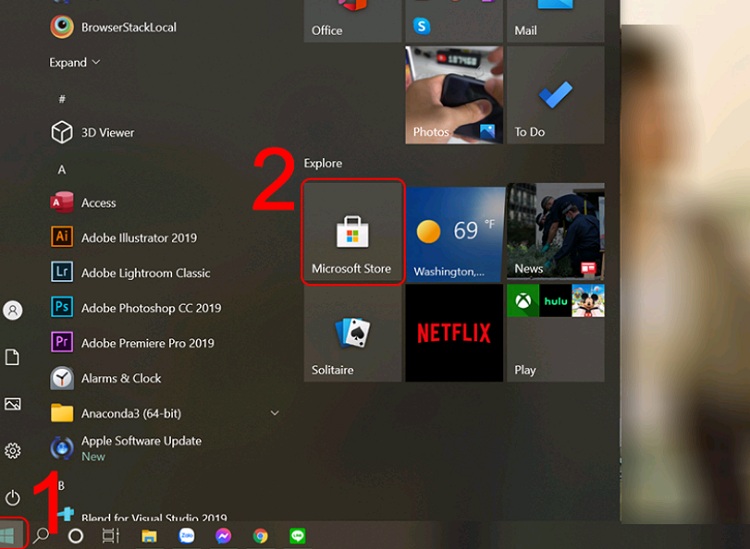Open the Weather tile for Washington
Viewport: 750px width, 549px height.
[454, 233]
